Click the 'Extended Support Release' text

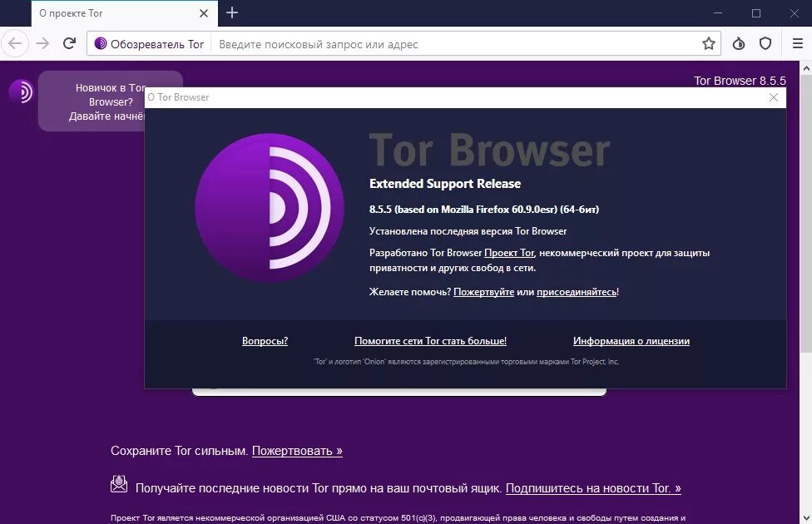445,184
